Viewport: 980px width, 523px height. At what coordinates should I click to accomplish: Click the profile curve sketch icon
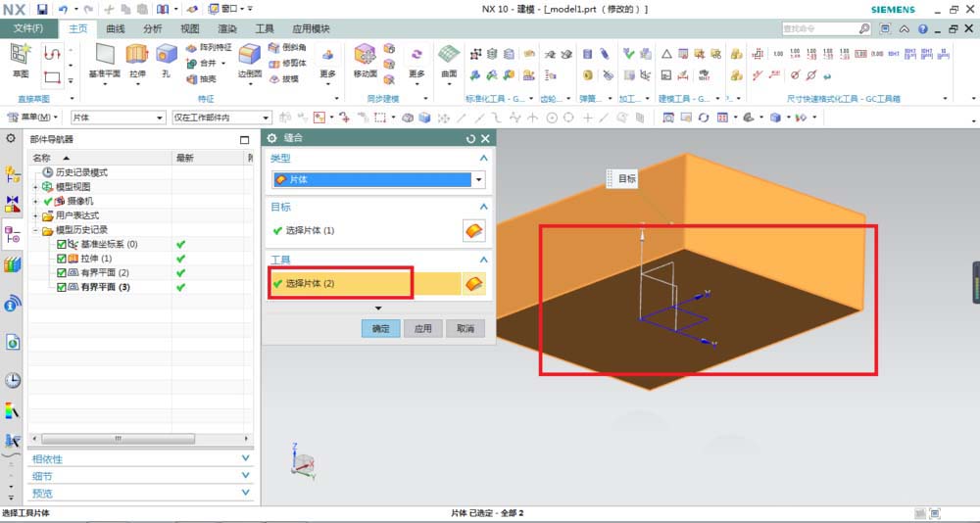(x=53, y=54)
